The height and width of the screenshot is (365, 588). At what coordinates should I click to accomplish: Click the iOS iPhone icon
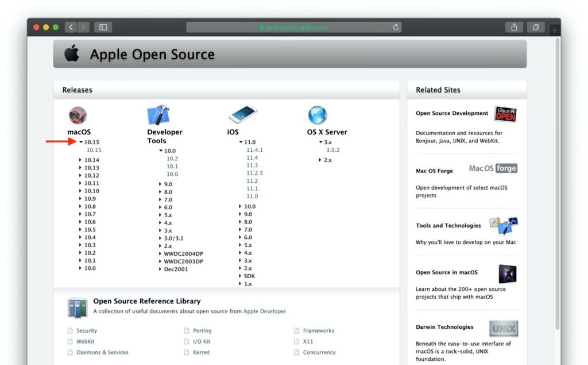click(x=242, y=114)
